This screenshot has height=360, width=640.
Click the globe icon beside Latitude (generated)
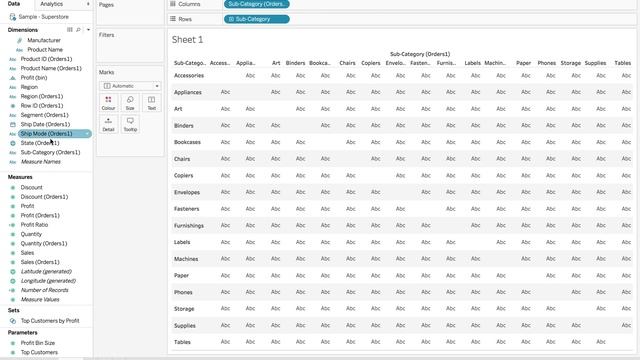[13, 272]
